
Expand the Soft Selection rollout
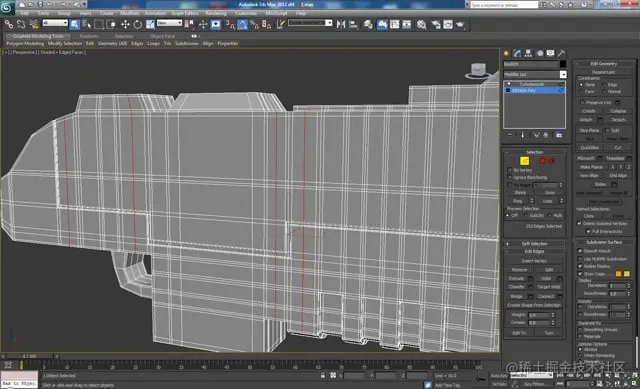[534, 244]
